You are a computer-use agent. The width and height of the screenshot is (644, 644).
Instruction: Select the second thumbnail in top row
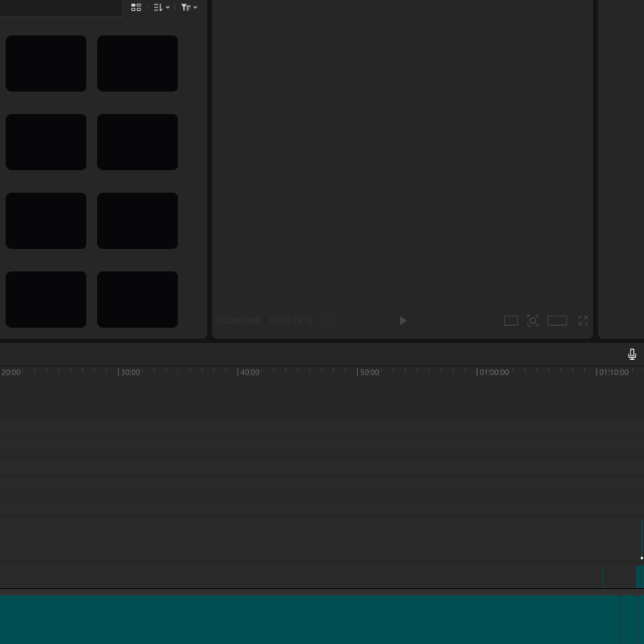click(137, 63)
